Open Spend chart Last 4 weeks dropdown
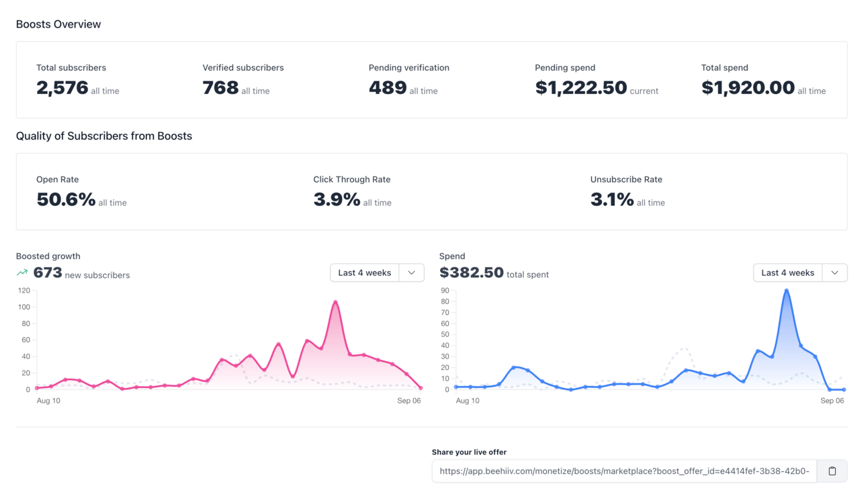Viewport: 868px width, 490px height. click(x=787, y=273)
